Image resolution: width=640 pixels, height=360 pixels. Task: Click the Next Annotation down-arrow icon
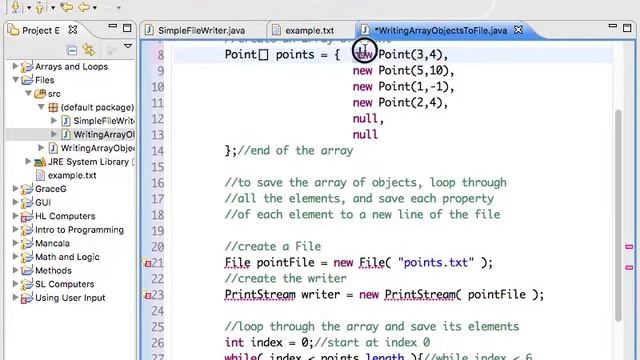pyautogui.click(x=16, y=7)
